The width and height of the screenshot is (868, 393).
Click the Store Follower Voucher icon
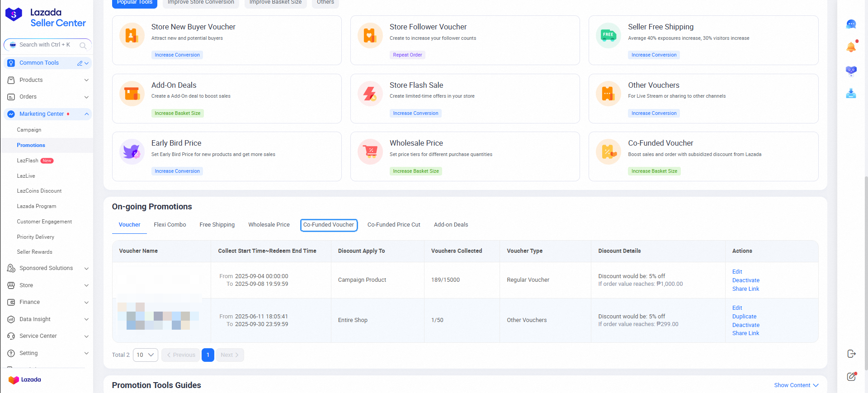coord(370,35)
